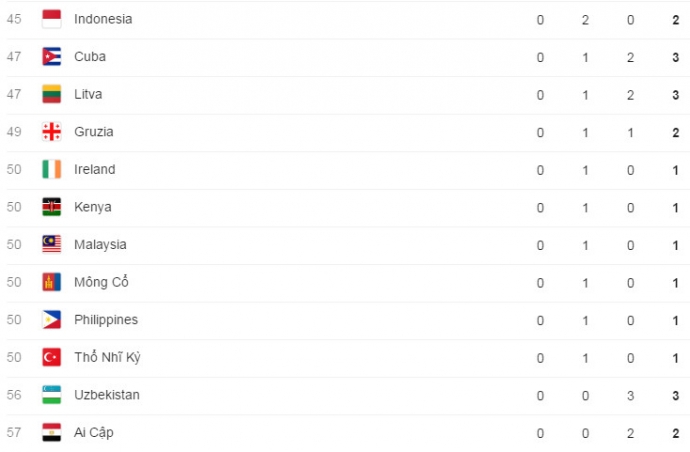This screenshot has width=690, height=452.
Task: Click the Philippines flag icon
Action: pos(51,320)
